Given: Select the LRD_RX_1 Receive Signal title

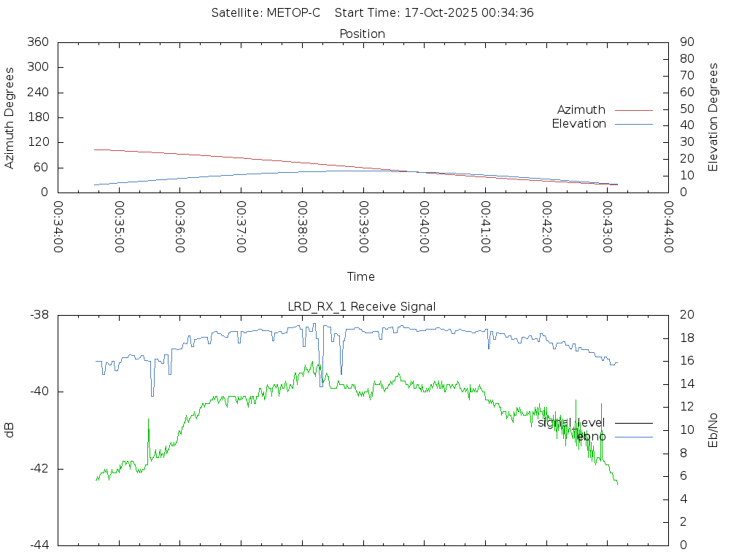Looking at the screenshot, I should (x=362, y=306).
